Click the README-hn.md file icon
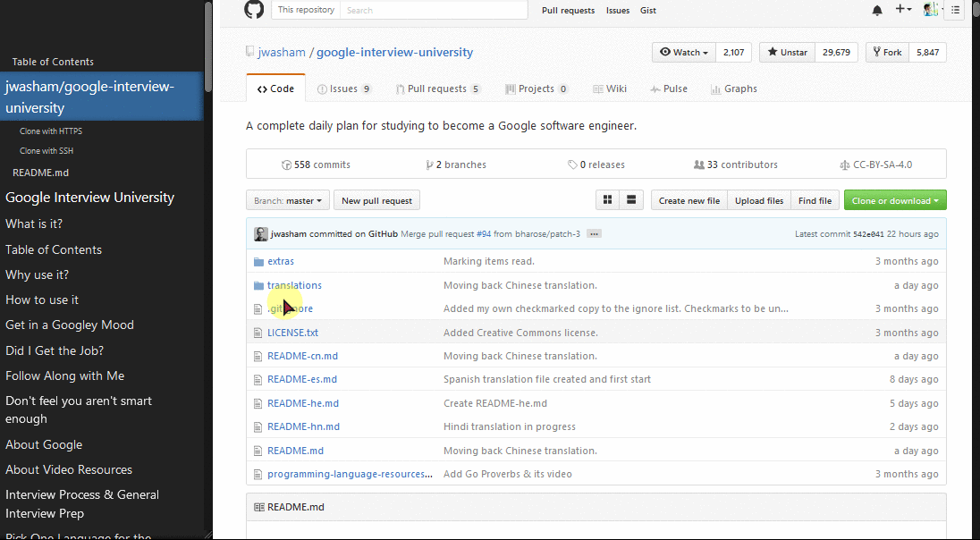Screen dimensions: 980x540 (258, 426)
